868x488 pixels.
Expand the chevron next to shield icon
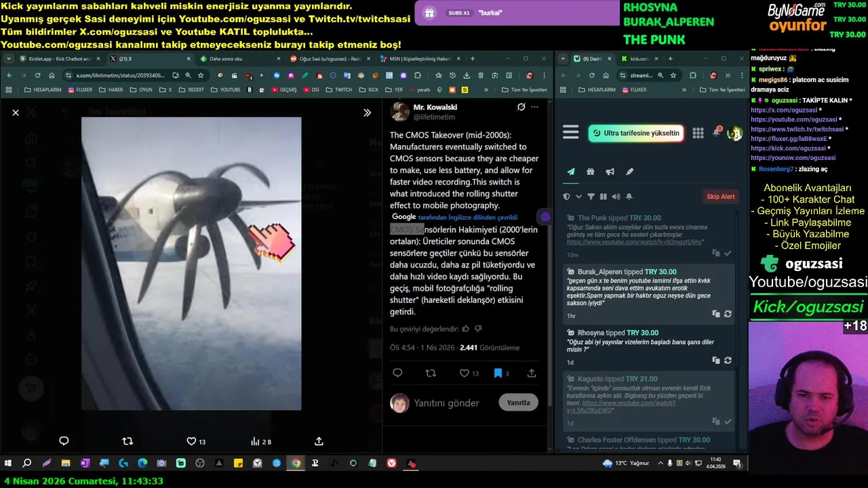click(578, 197)
